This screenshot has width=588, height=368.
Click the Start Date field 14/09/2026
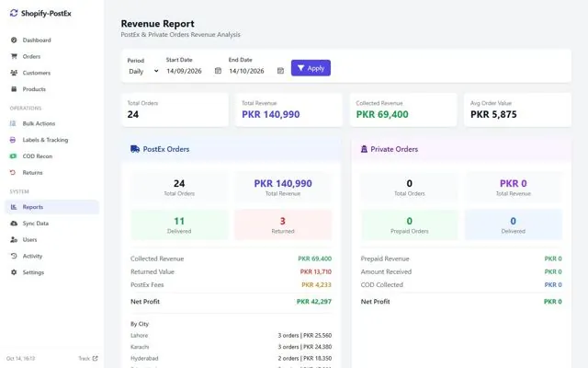pos(194,71)
